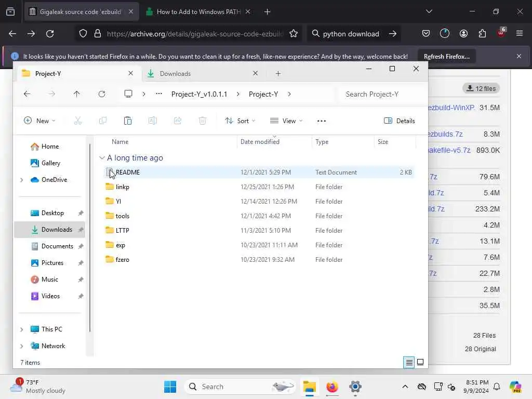Reload the Firefox page

[50, 34]
